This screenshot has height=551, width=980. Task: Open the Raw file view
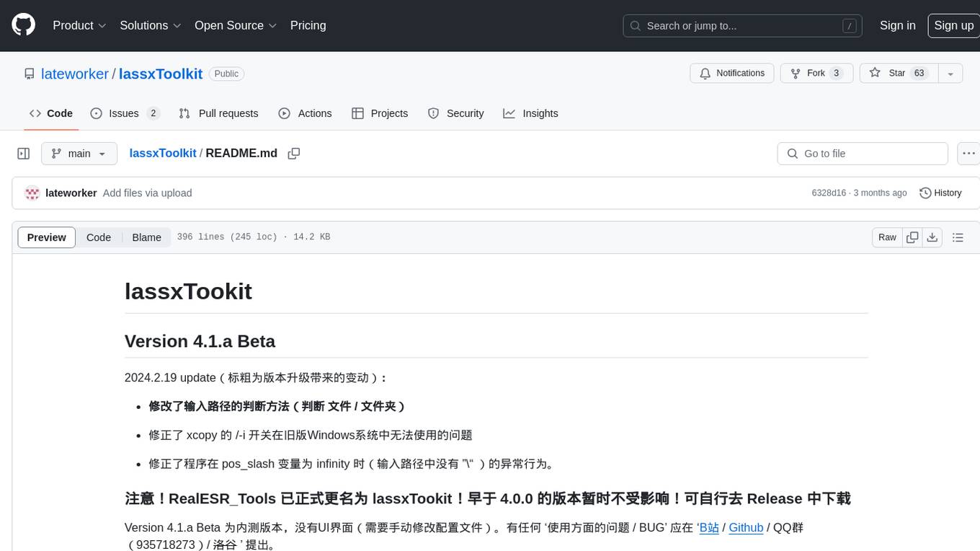pos(887,237)
